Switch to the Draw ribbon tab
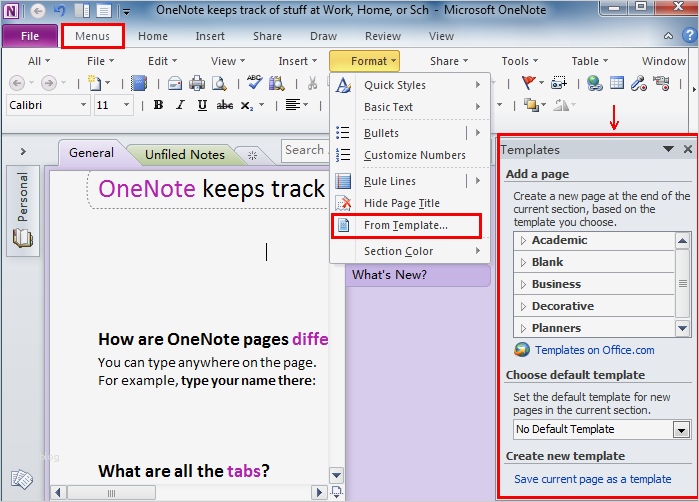Viewport: 699px width, 502px height. pyautogui.click(x=323, y=36)
